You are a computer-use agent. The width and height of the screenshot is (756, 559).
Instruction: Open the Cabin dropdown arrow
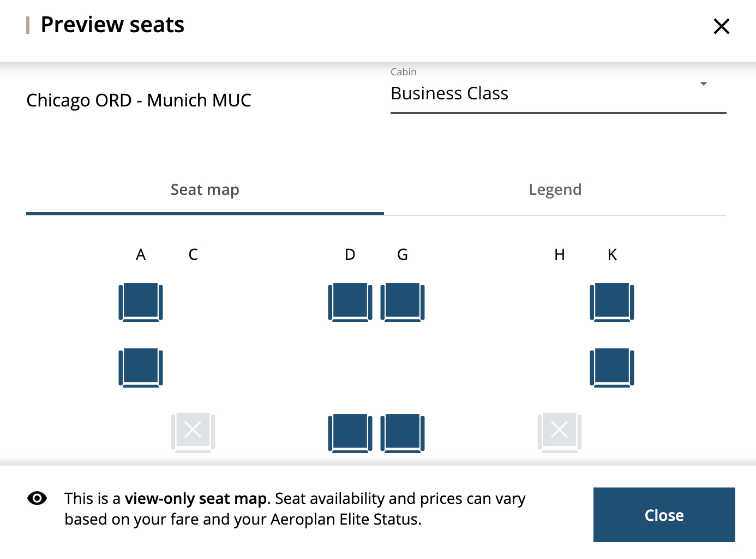click(704, 84)
